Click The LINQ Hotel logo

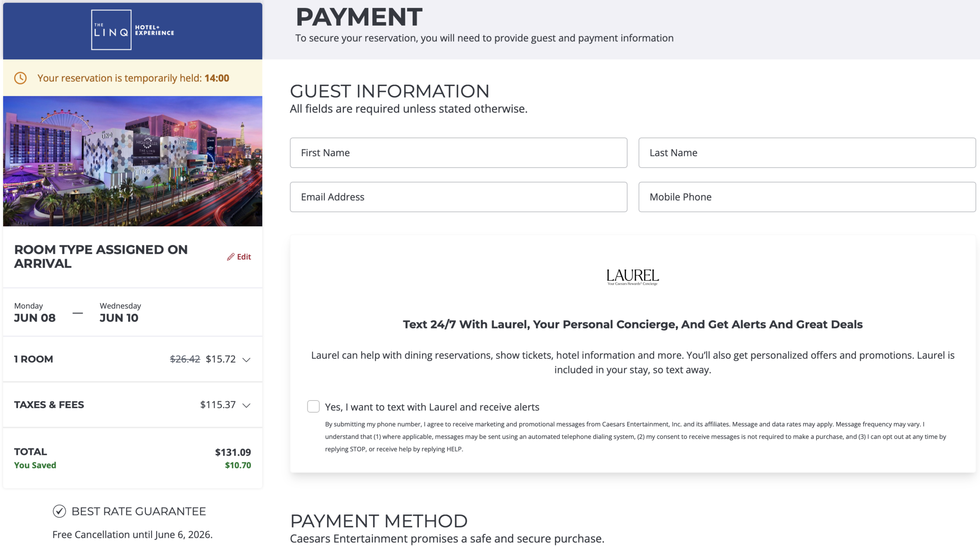[132, 30]
